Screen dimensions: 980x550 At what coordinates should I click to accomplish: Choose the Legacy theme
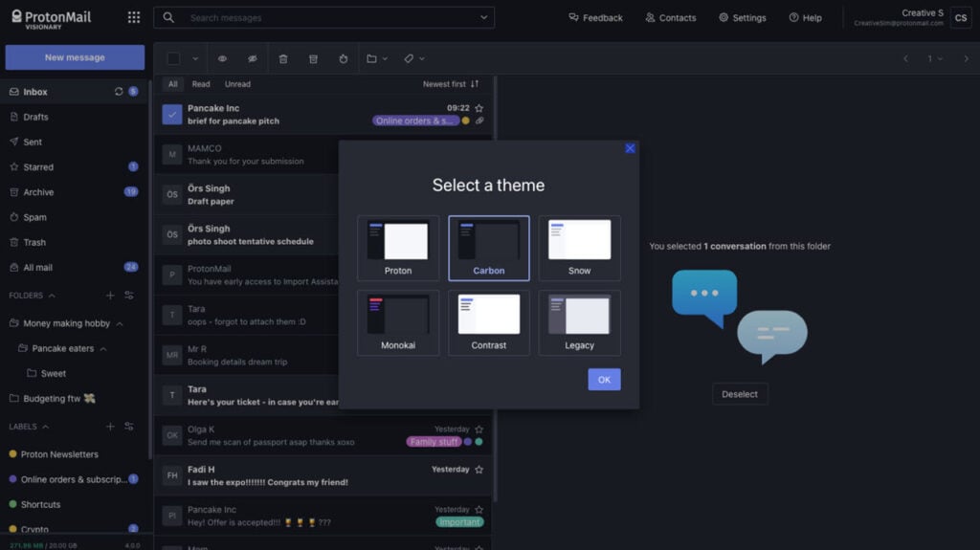point(579,322)
